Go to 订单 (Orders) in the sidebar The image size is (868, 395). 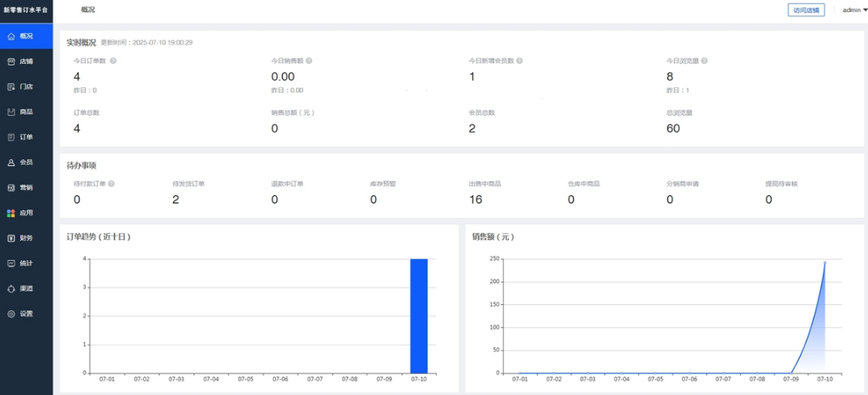pyautogui.click(x=11, y=137)
